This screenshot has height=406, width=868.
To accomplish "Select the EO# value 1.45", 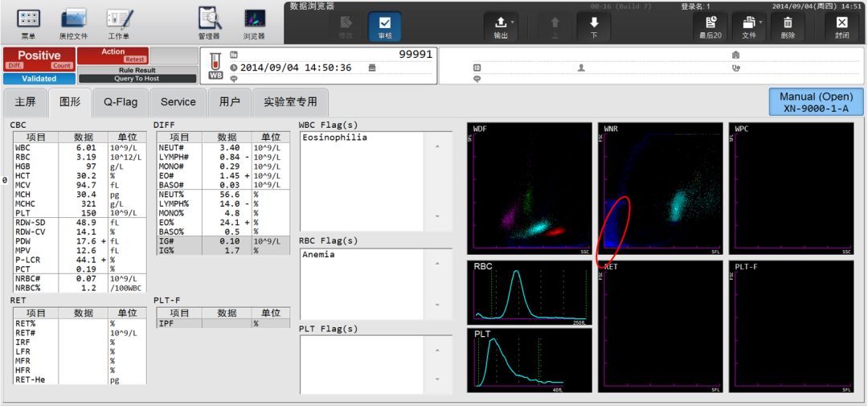I will tap(228, 175).
